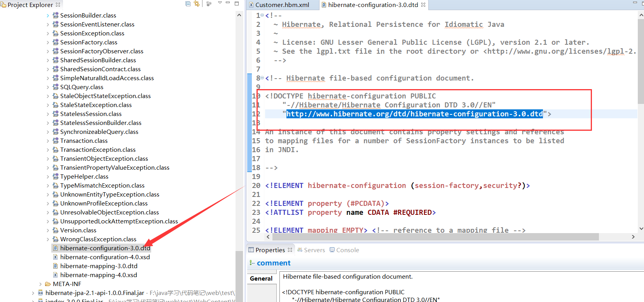Click hibernate-configuration-4.0.xsd file icon

(56, 257)
